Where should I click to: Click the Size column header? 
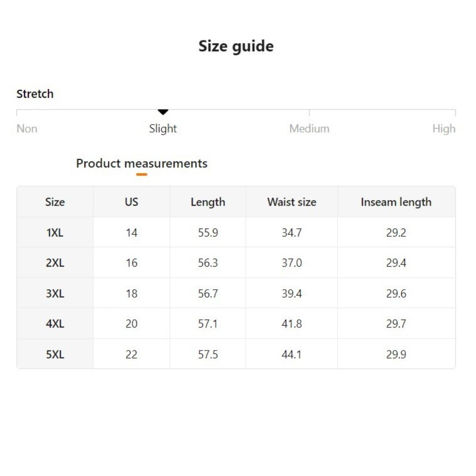[x=55, y=202]
